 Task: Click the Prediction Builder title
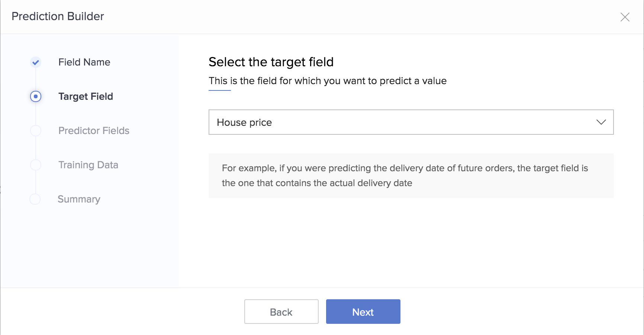pos(58,16)
